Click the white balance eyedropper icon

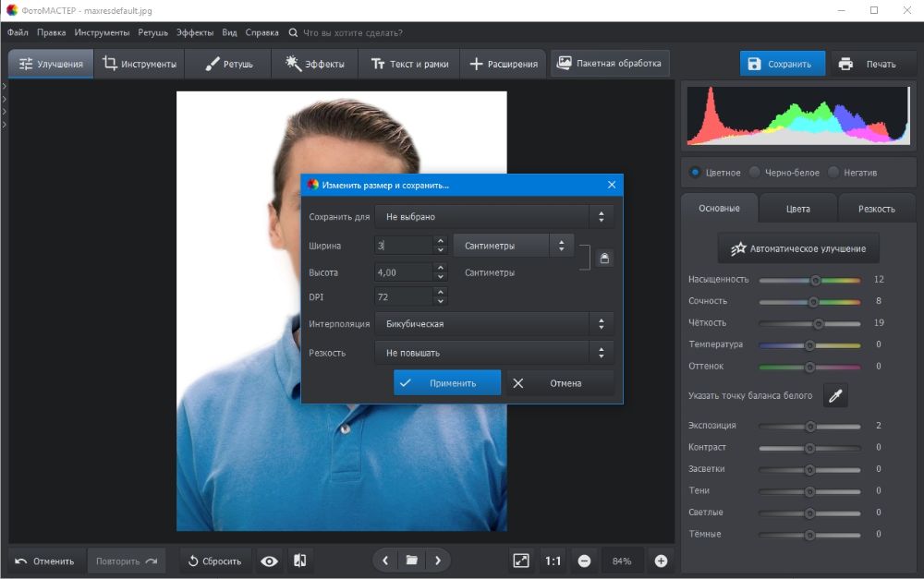tap(835, 396)
